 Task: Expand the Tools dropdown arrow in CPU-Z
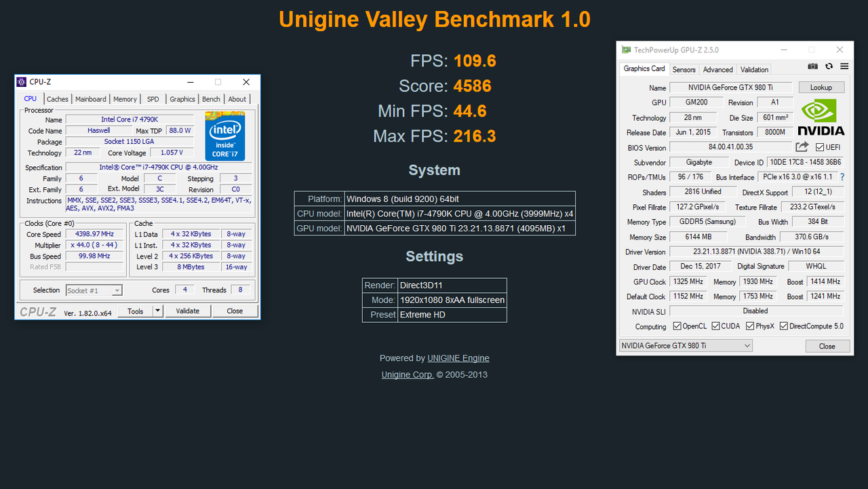[158, 311]
